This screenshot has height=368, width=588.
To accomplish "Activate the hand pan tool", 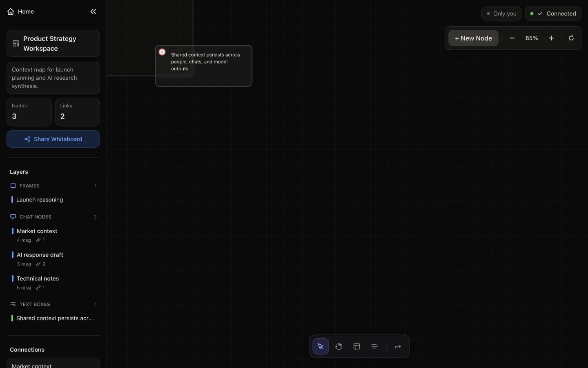I will click(x=339, y=346).
